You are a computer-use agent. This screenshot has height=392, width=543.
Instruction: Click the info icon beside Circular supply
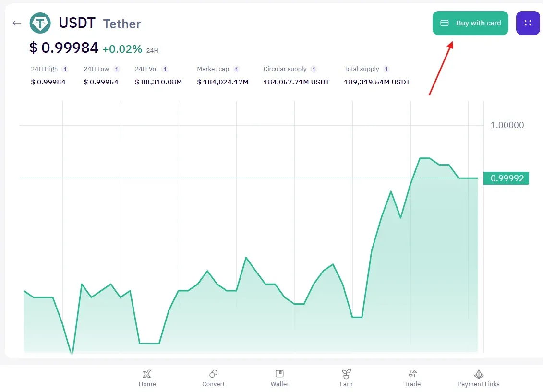click(x=314, y=69)
